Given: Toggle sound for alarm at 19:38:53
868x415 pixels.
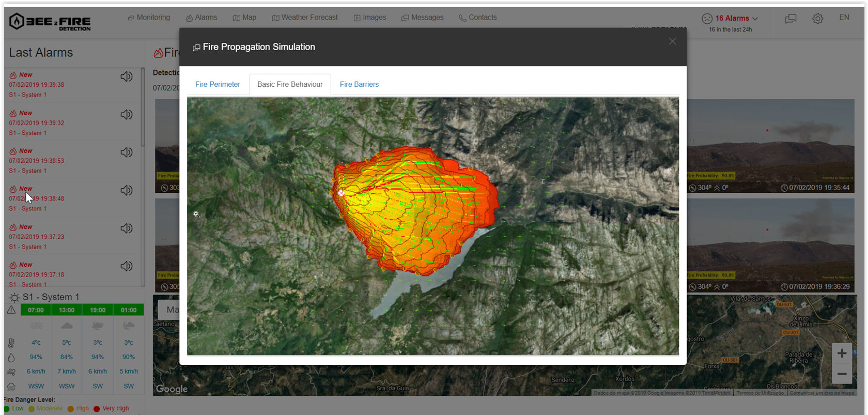Looking at the screenshot, I should pos(127,152).
